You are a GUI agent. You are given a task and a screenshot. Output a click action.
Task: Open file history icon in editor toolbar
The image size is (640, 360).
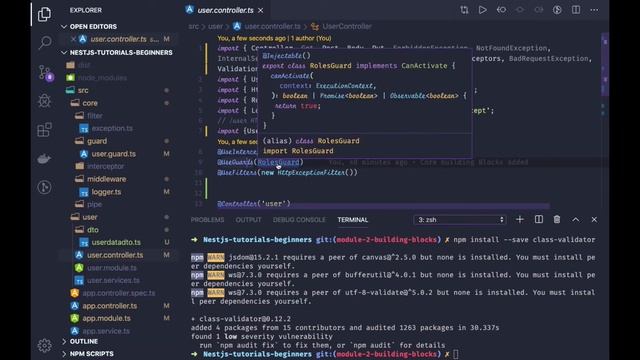pyautogui.click(x=501, y=10)
